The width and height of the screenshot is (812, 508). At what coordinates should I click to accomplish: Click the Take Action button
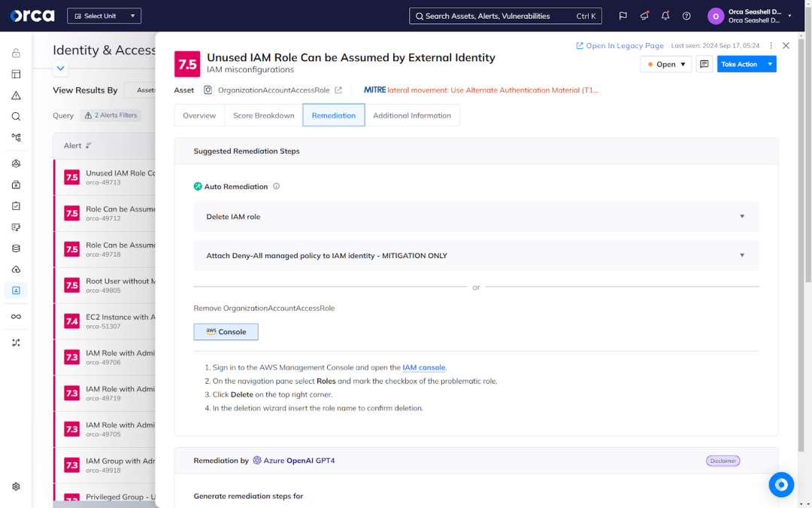point(739,65)
